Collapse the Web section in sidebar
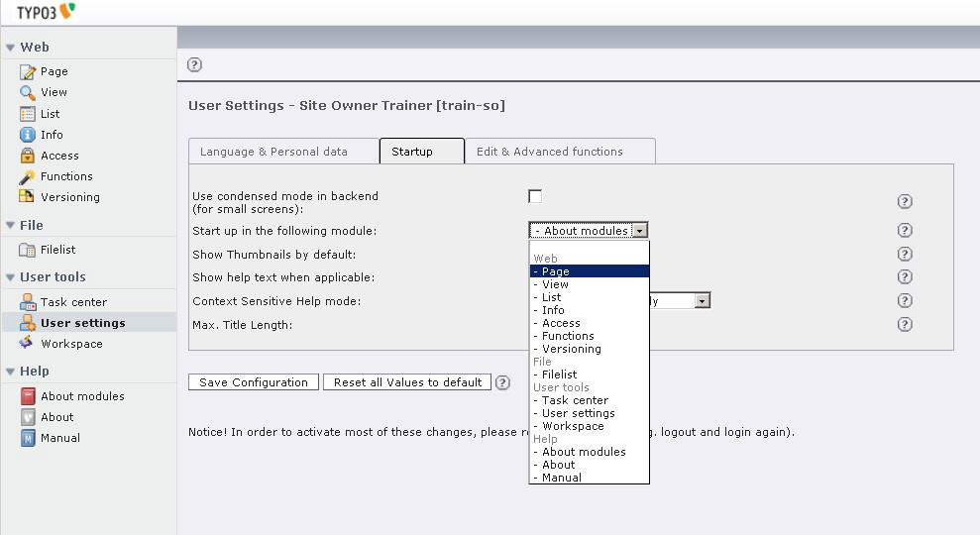Viewport: 980px width, 535px height. click(10, 48)
